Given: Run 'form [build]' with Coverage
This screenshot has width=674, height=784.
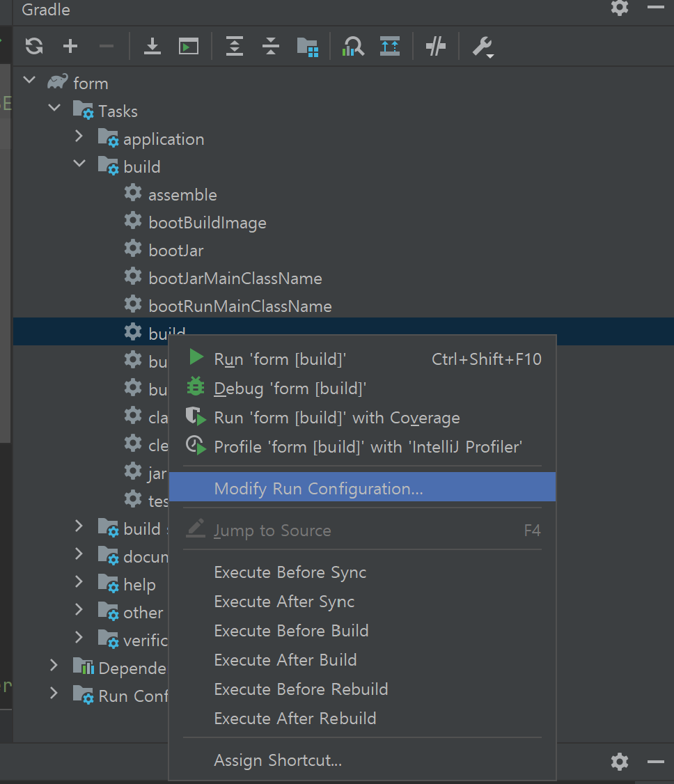Looking at the screenshot, I should coord(363,418).
